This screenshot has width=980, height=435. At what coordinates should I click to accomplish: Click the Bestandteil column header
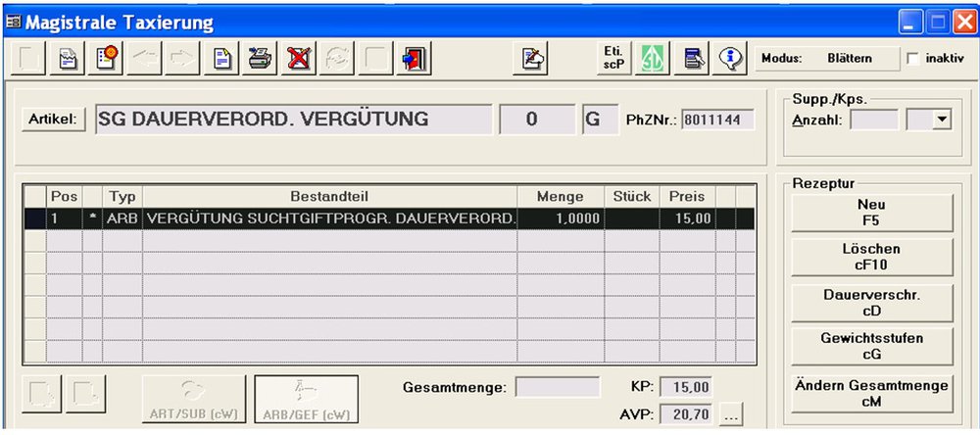(x=330, y=196)
